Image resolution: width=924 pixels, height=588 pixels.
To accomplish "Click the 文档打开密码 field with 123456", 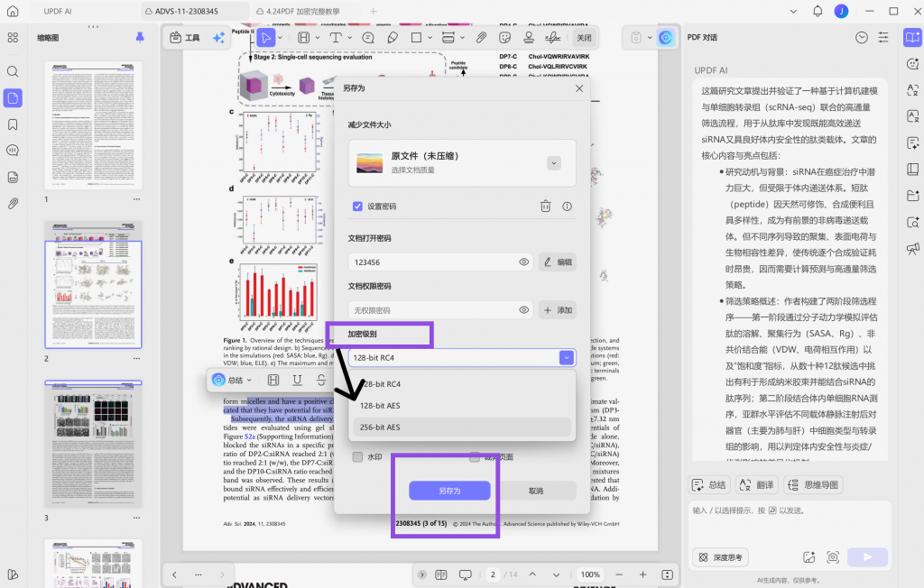I will 440,262.
